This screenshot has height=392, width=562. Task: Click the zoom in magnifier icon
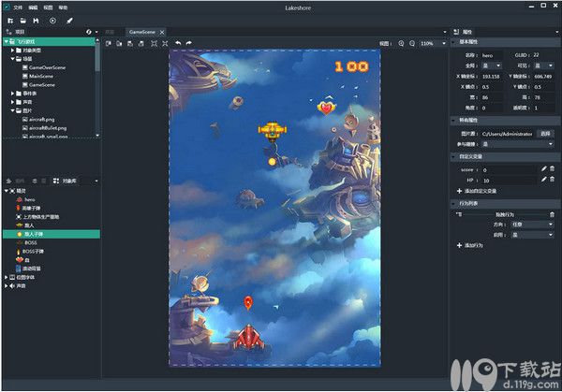click(x=401, y=43)
